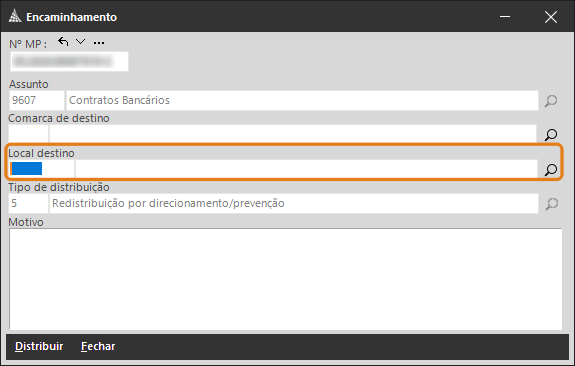The image size is (575, 366).
Task: Click the Encaminhamento app logo icon
Action: (x=15, y=17)
